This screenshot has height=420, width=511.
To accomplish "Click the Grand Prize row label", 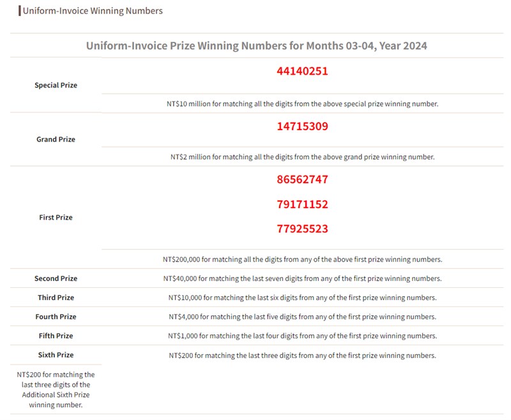I will pyautogui.click(x=54, y=139).
